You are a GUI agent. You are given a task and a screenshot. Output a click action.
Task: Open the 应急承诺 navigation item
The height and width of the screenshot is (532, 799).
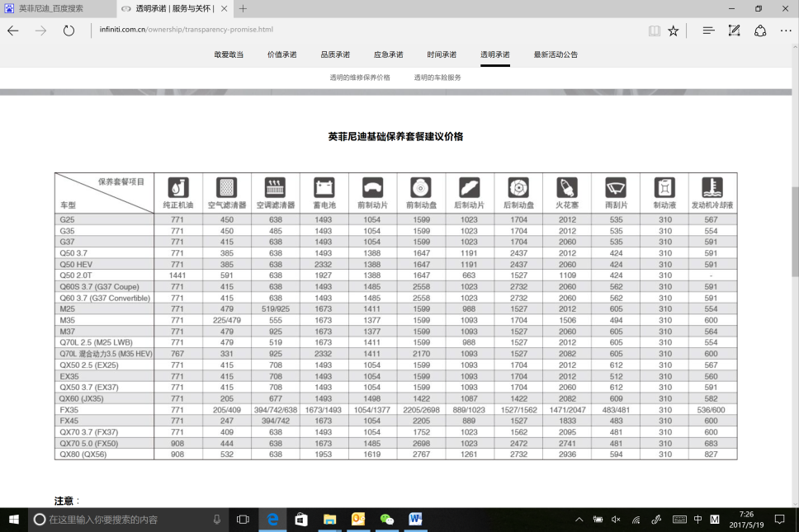388,54
